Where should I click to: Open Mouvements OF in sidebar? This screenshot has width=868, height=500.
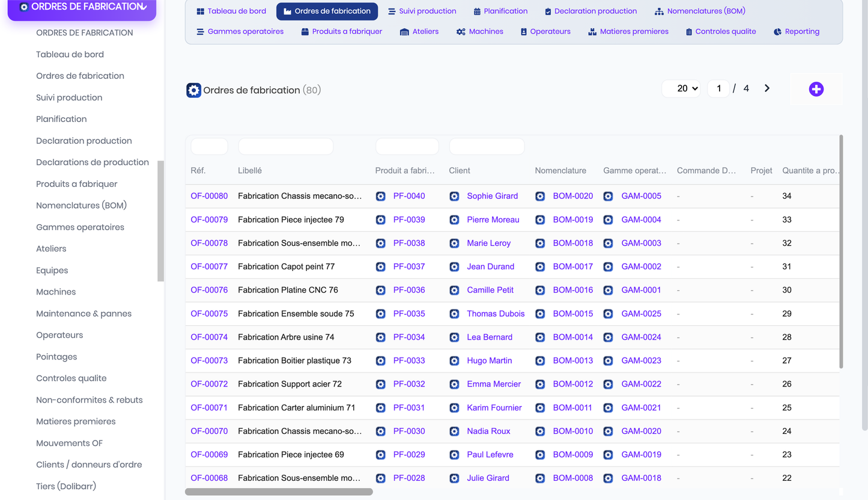(69, 444)
